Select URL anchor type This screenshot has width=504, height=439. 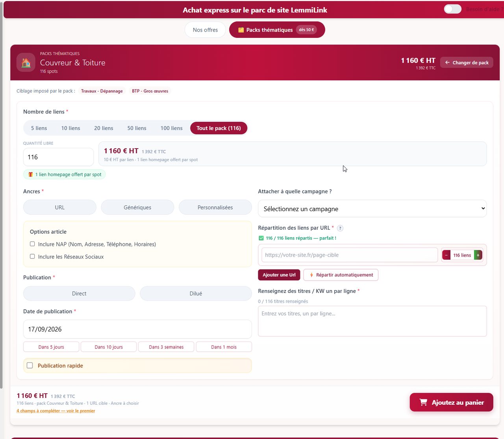click(60, 207)
